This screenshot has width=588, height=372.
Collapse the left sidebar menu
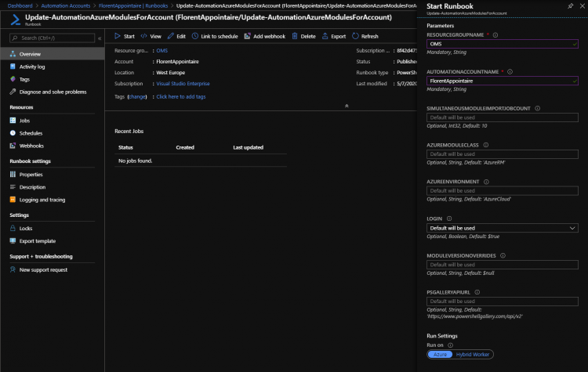(x=100, y=38)
